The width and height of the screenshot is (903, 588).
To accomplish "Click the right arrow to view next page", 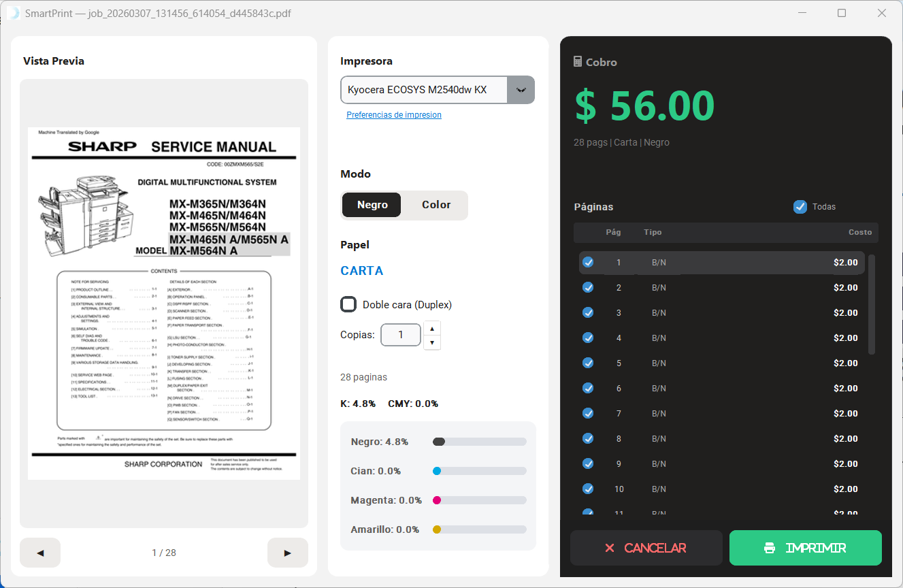I will tap(287, 553).
